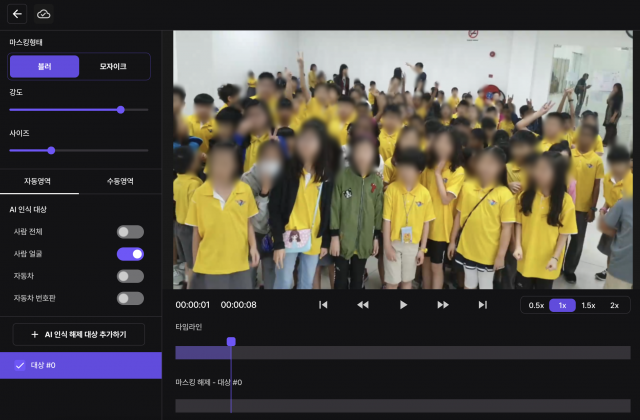The height and width of the screenshot is (420, 640).
Task: Click the cloud save icon
Action: (44, 14)
